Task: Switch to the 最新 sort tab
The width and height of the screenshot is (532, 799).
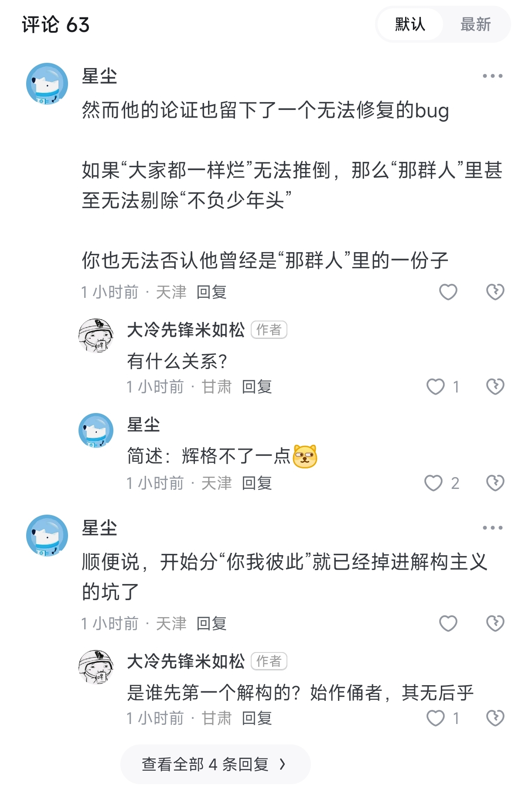Action: click(476, 24)
